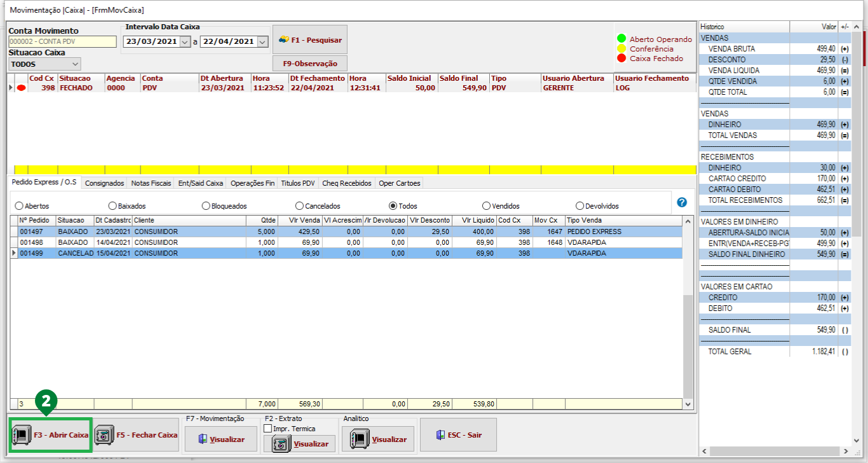Open the Titulos PDV tab

298,183
